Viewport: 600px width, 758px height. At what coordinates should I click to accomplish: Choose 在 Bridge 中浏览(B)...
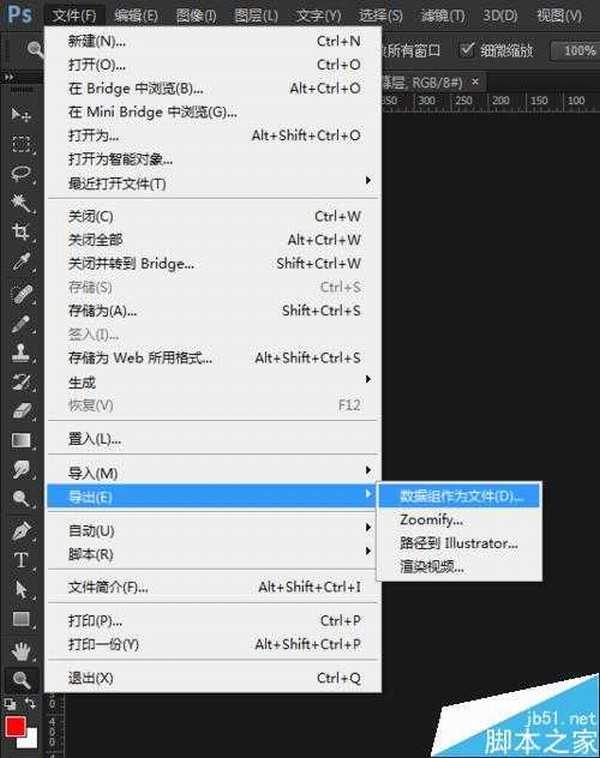pyautogui.click(x=212, y=88)
